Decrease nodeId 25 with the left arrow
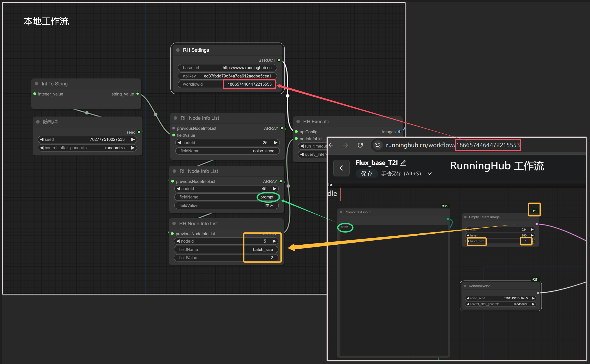590x364 pixels. (x=179, y=143)
